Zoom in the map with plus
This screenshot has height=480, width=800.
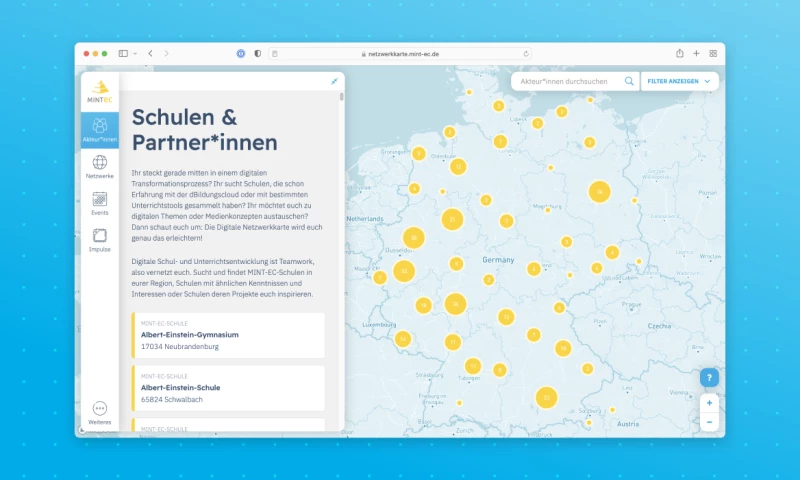[x=709, y=403]
